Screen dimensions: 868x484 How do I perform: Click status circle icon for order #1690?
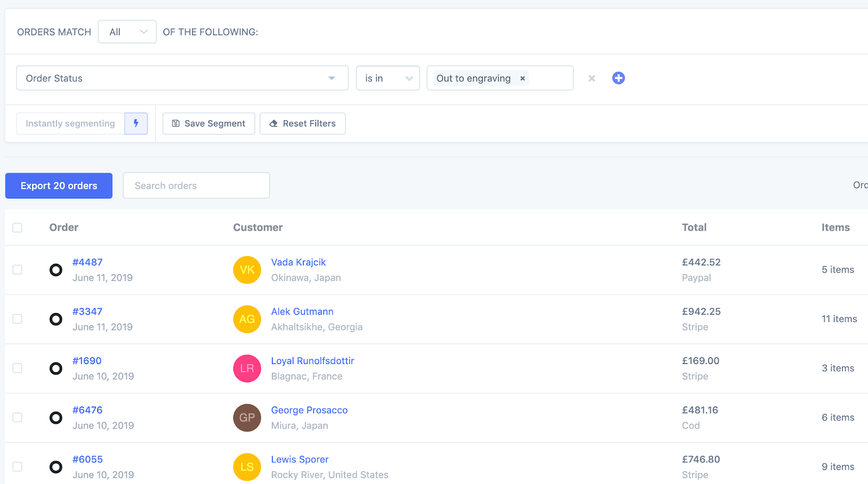tap(56, 368)
